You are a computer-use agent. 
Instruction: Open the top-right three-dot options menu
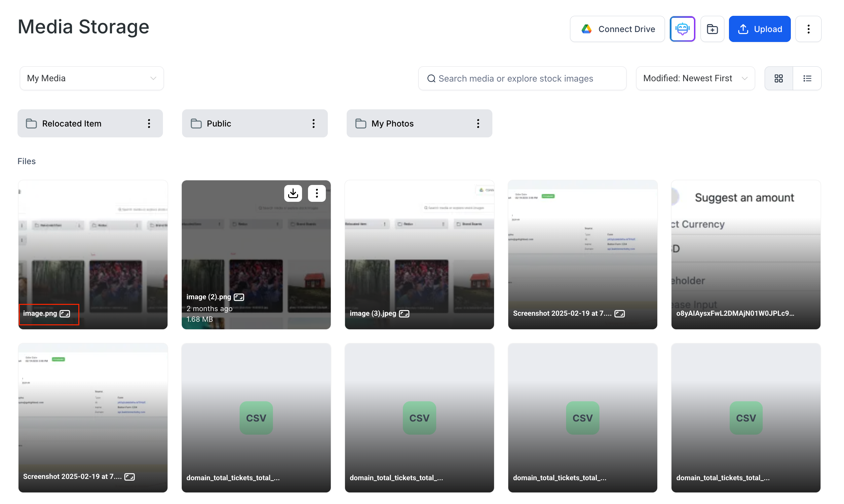(808, 29)
